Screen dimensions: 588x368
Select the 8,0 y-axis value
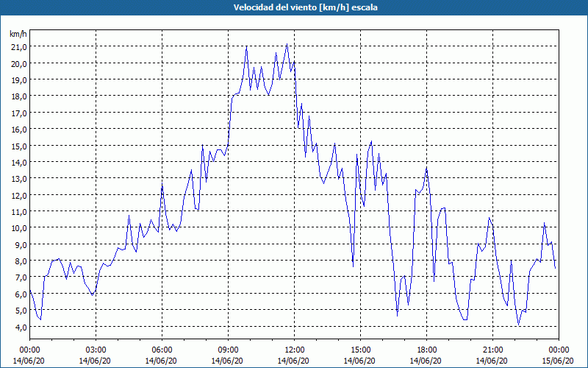21,261
